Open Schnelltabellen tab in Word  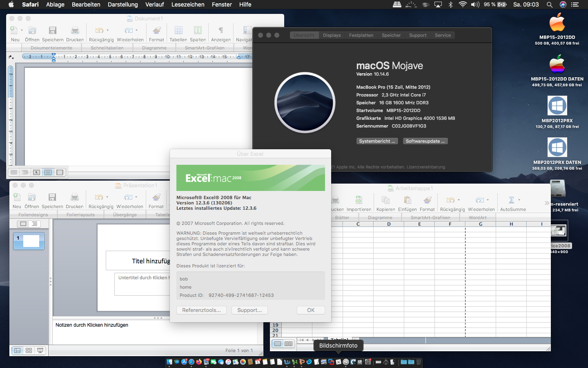point(107,48)
